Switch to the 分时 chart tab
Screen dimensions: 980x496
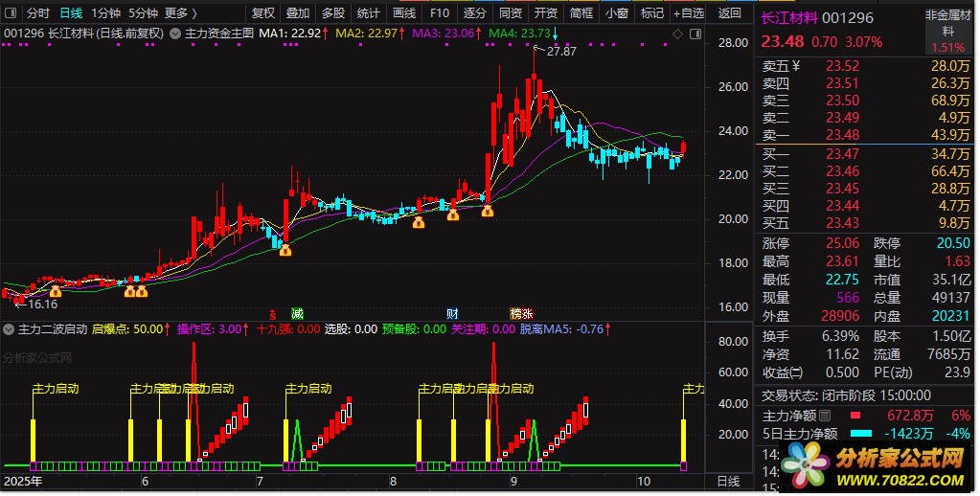pyautogui.click(x=37, y=13)
